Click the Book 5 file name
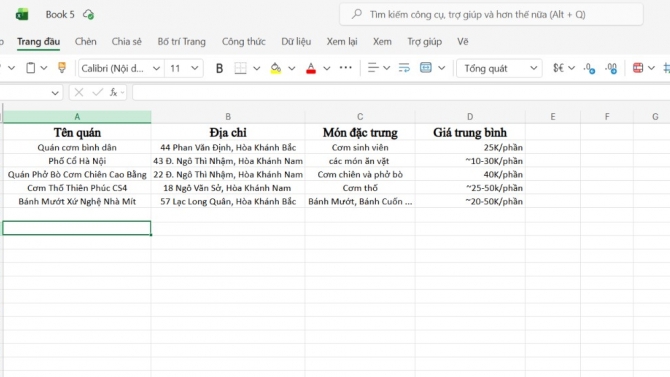This screenshot has height=377, width=670. tap(60, 15)
